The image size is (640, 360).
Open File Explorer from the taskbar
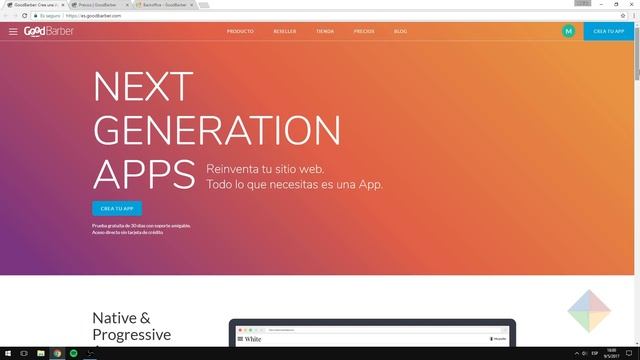(40, 353)
